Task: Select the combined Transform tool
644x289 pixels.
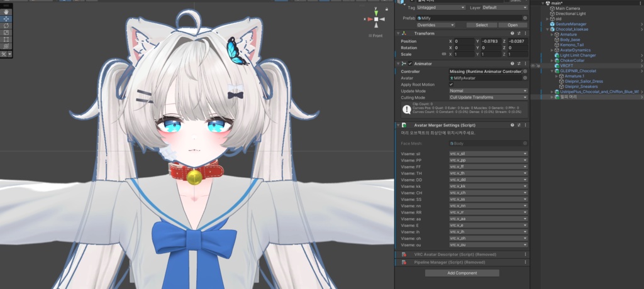Action: (x=6, y=46)
